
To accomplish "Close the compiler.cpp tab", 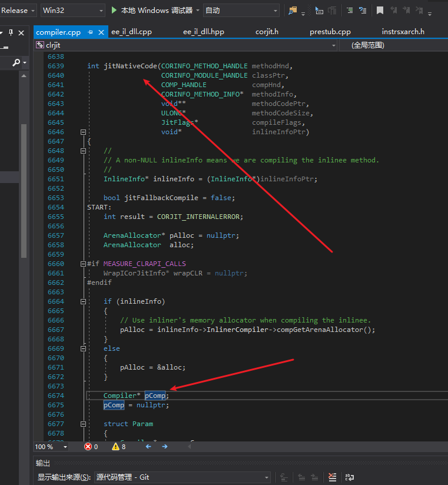I will 101,32.
